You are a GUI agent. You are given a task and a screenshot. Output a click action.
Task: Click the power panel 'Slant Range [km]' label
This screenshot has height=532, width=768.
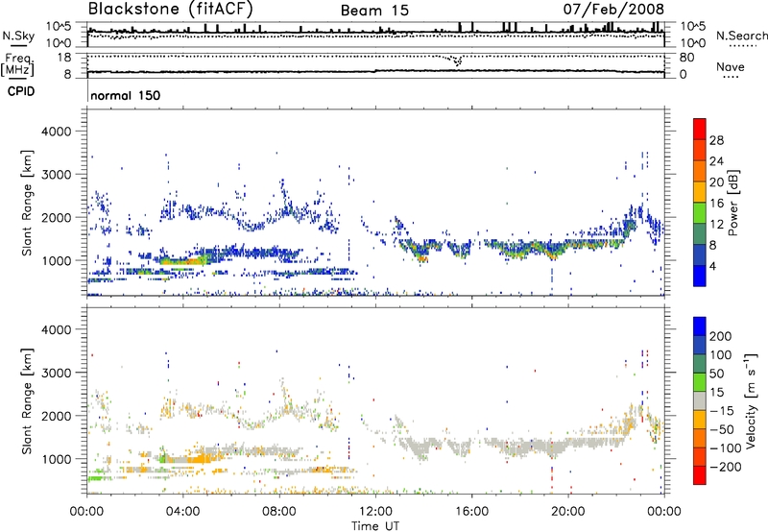click(28, 203)
